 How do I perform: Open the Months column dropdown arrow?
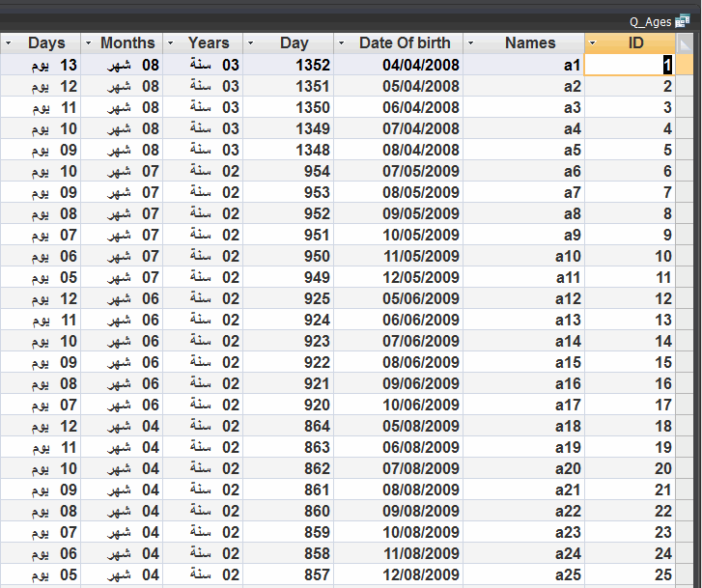pos(88,43)
